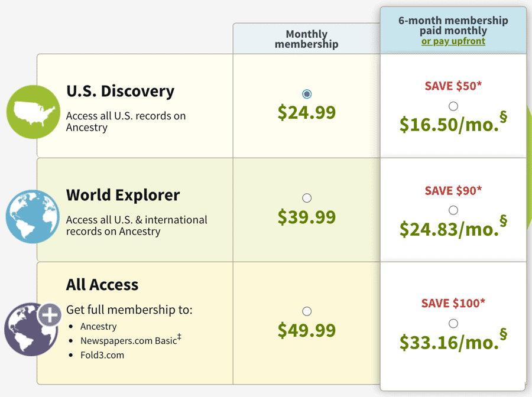
Task: Click the Monthly membership column header
Action: (x=306, y=39)
